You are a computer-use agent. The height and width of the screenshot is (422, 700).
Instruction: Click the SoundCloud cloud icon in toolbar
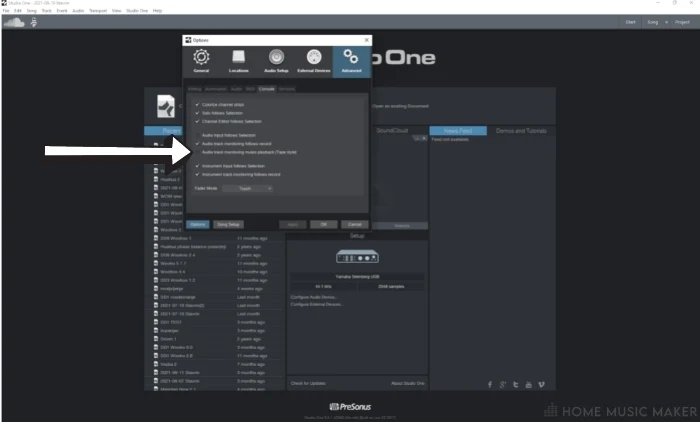tap(14, 22)
